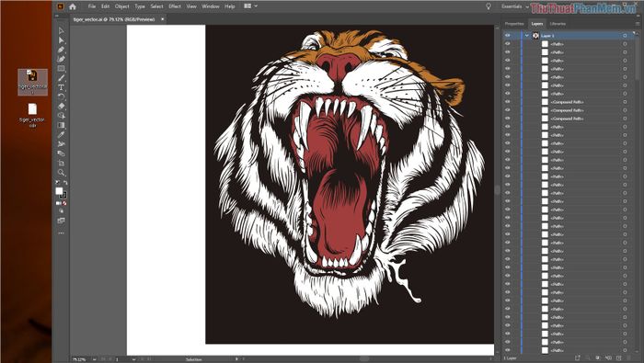Open the Select menu
The width and height of the screenshot is (644, 363).
(157, 6)
